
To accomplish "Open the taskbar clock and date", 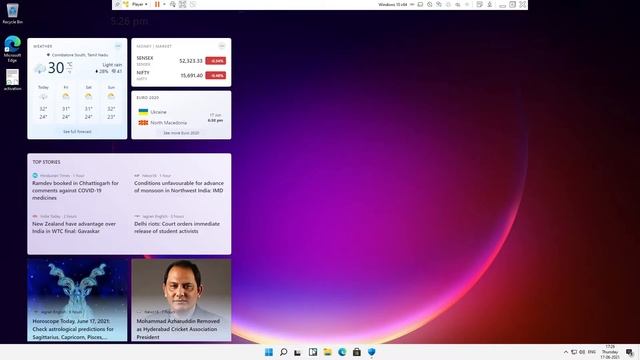I will [x=610, y=352].
